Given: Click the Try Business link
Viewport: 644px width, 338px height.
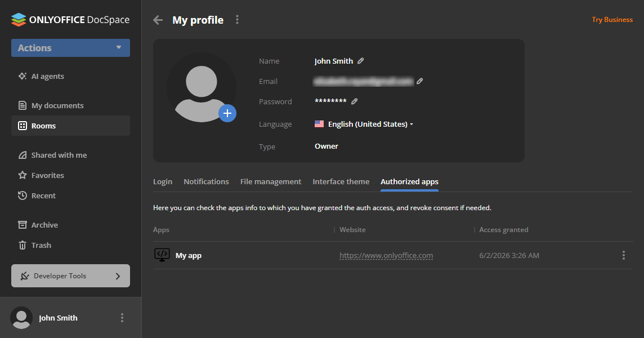Looking at the screenshot, I should (612, 19).
